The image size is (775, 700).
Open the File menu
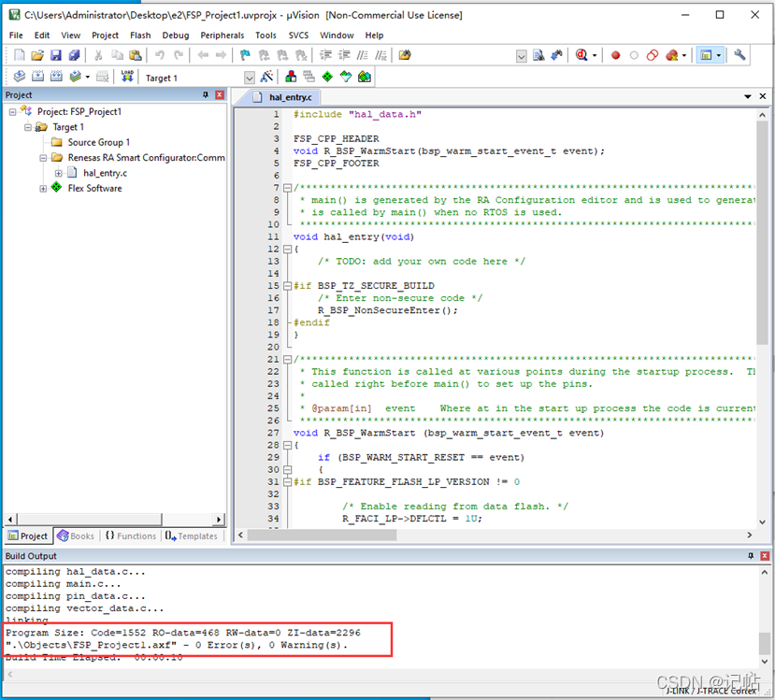16,36
